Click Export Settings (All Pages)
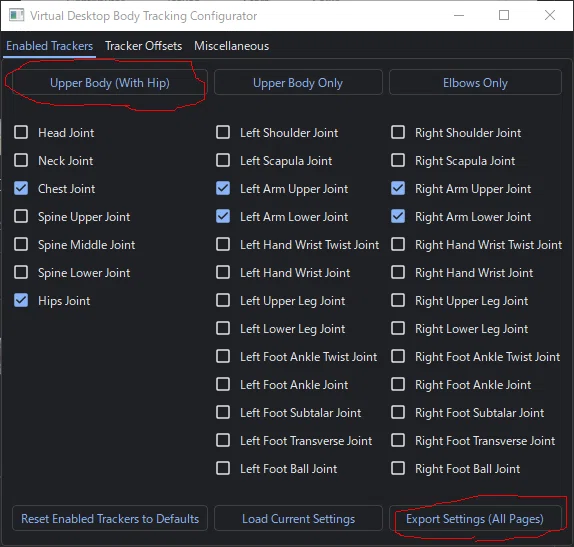Image resolution: width=574 pixels, height=547 pixels. point(475,518)
